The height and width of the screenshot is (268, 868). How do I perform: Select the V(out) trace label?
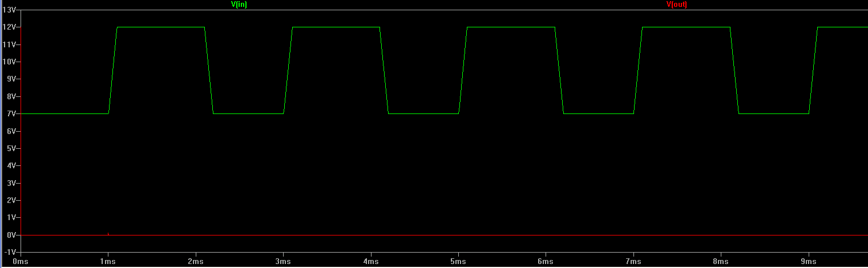click(677, 5)
